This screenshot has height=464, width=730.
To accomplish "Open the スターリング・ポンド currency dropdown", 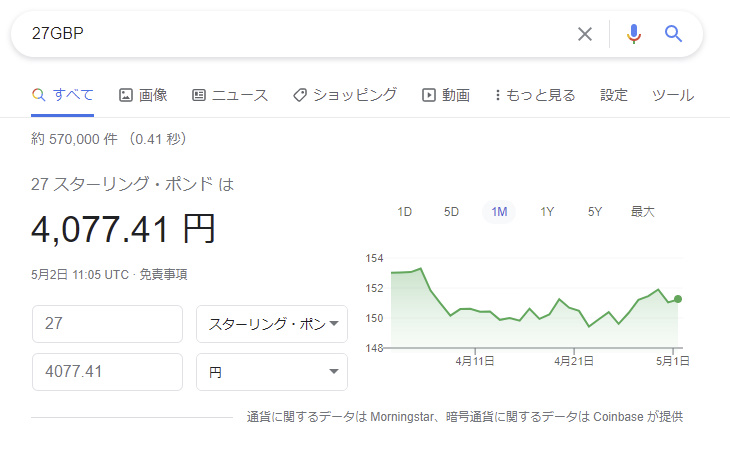I will tap(272, 324).
